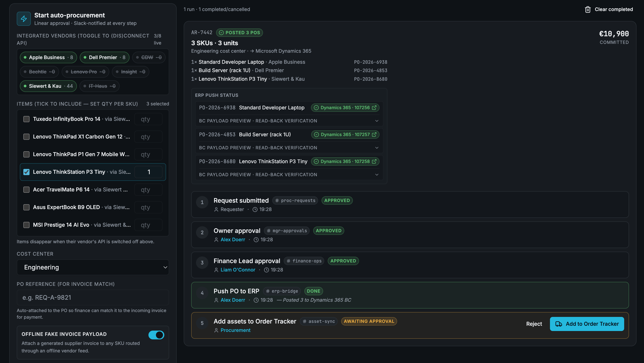Open external link icon for Dynamics 365 107258
Screen dimensions: 644x363
click(374, 161)
